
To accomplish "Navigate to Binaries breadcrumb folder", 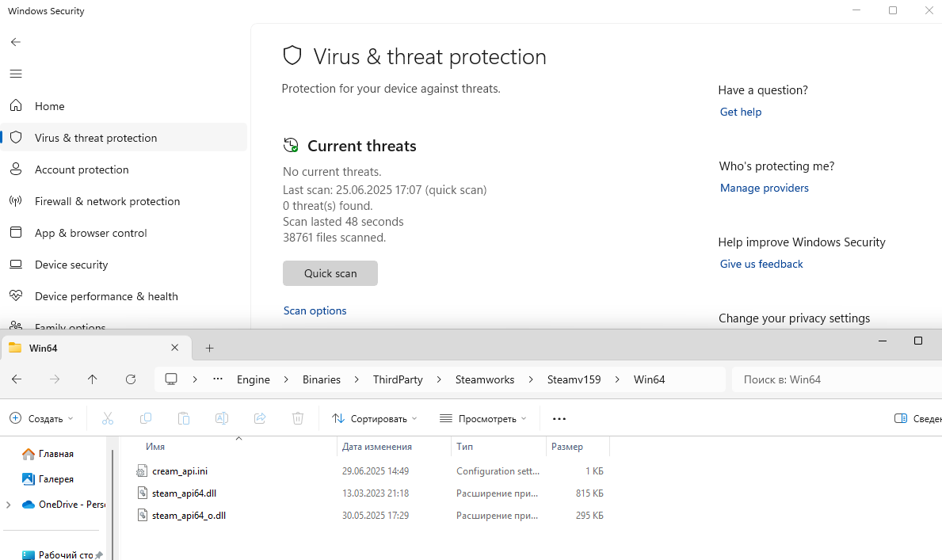I will point(322,379).
